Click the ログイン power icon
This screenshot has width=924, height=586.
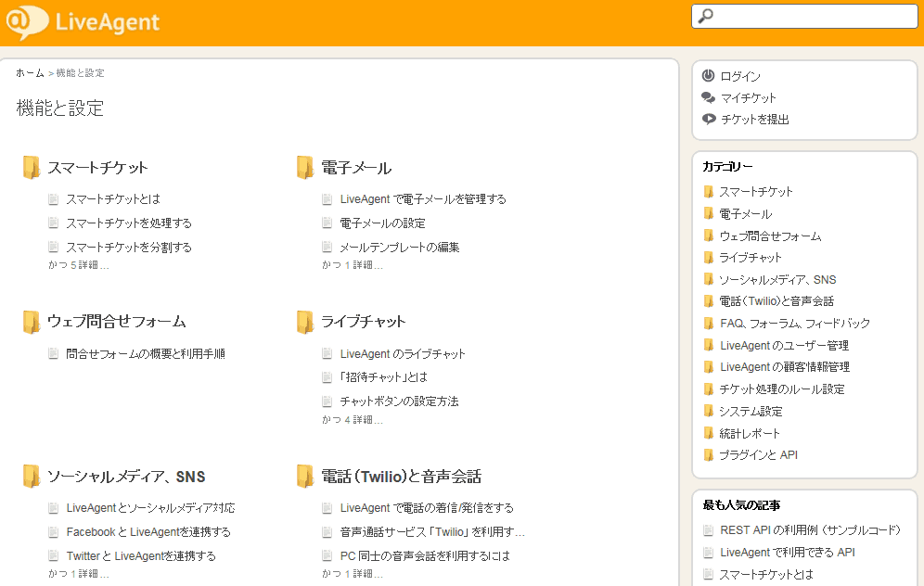(709, 75)
